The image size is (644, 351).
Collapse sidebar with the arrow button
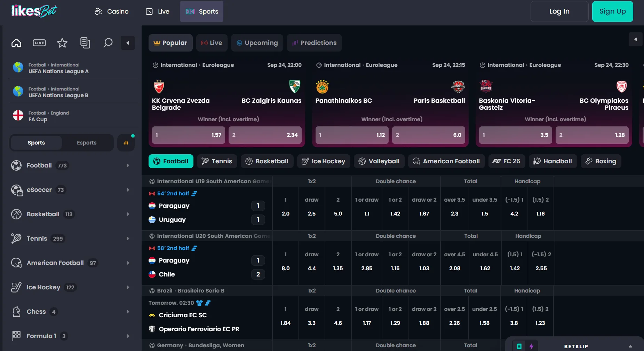pyautogui.click(x=128, y=43)
